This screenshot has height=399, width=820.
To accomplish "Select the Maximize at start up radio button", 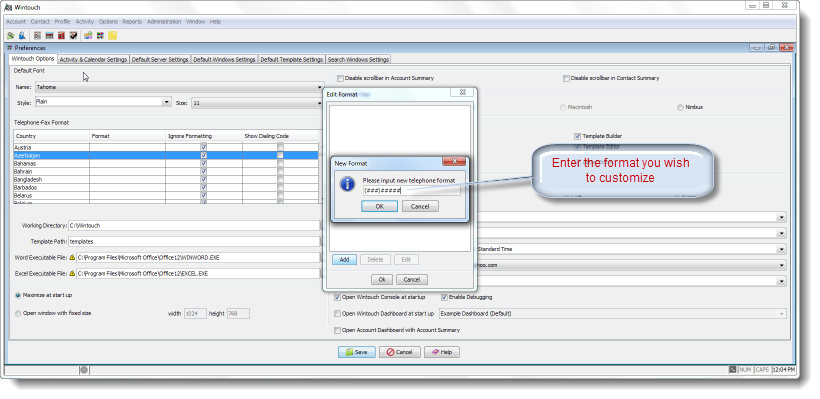I will pos(18,295).
